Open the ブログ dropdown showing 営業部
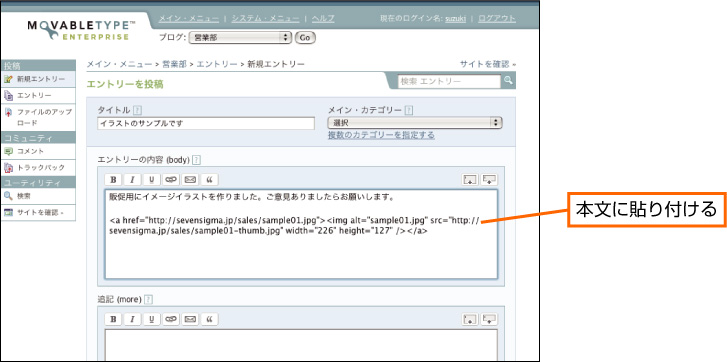This screenshot has height=362, width=727. 240,38
